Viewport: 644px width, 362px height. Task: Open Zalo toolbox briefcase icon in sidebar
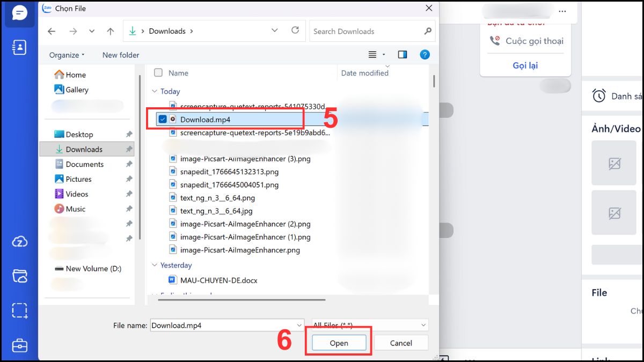20,345
